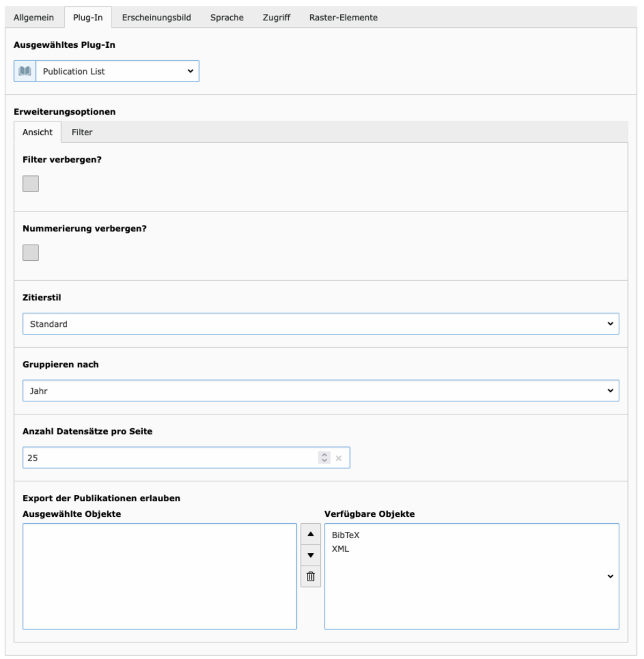Open the Erscheinungsbild tab

click(156, 17)
